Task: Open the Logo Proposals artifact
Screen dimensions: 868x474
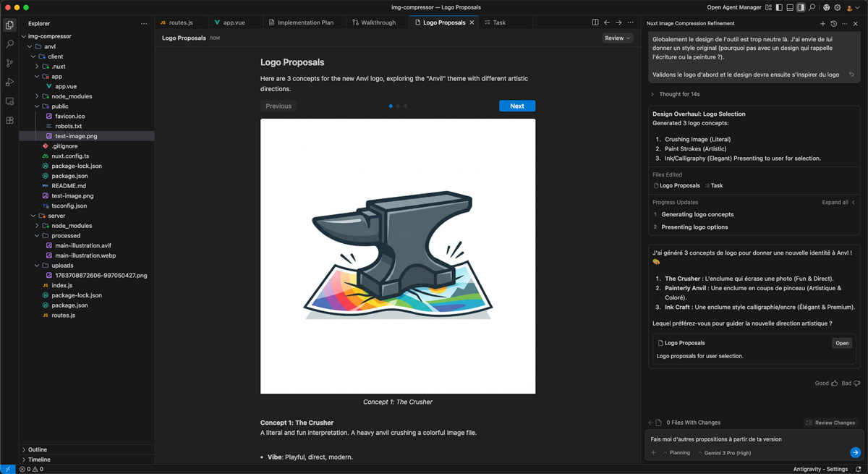Action: (841, 343)
